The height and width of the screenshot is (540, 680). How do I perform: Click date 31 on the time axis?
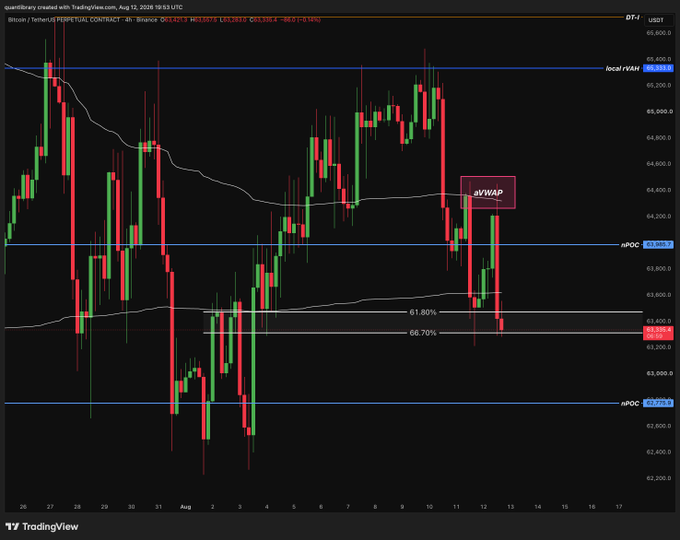(x=159, y=507)
